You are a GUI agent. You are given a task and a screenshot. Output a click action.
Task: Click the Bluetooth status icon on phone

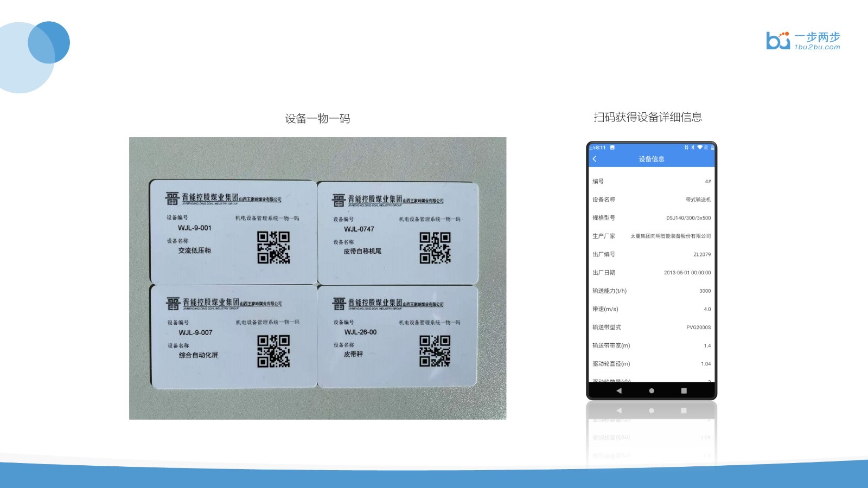[693, 147]
